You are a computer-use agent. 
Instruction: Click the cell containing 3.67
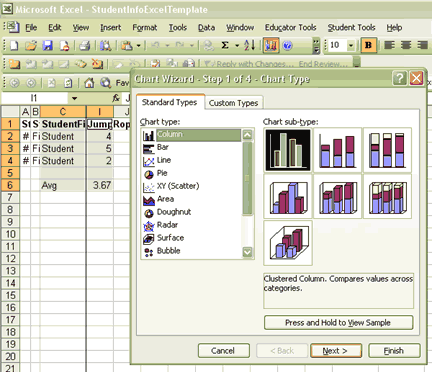click(x=100, y=185)
